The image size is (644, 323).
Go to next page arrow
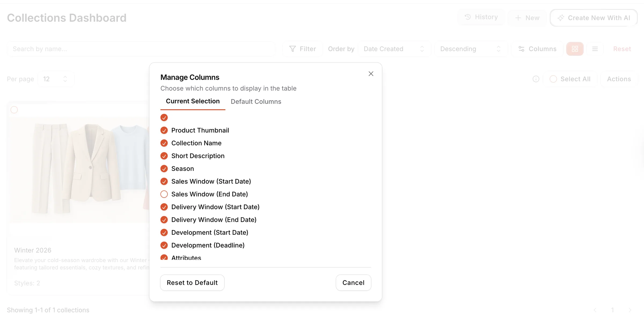pos(630,310)
